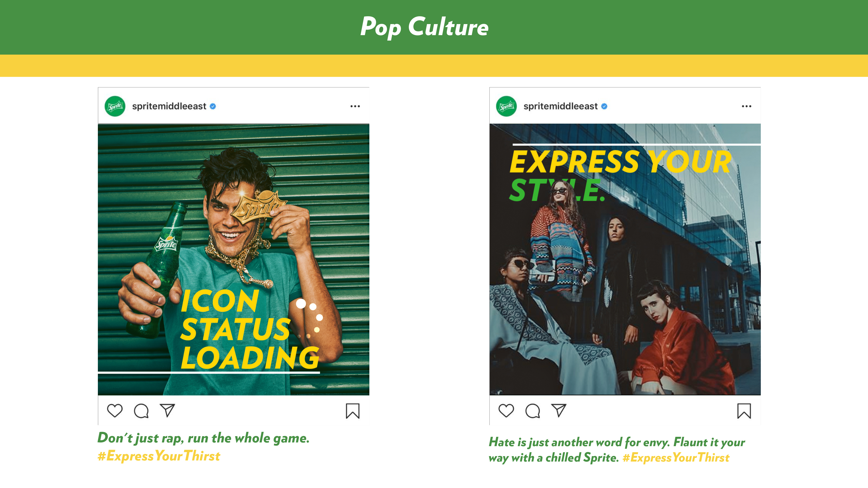Open the #ExpressYourThirst hashtag in the right caption
Image resolution: width=868 pixels, height=488 pixels.
click(676, 457)
